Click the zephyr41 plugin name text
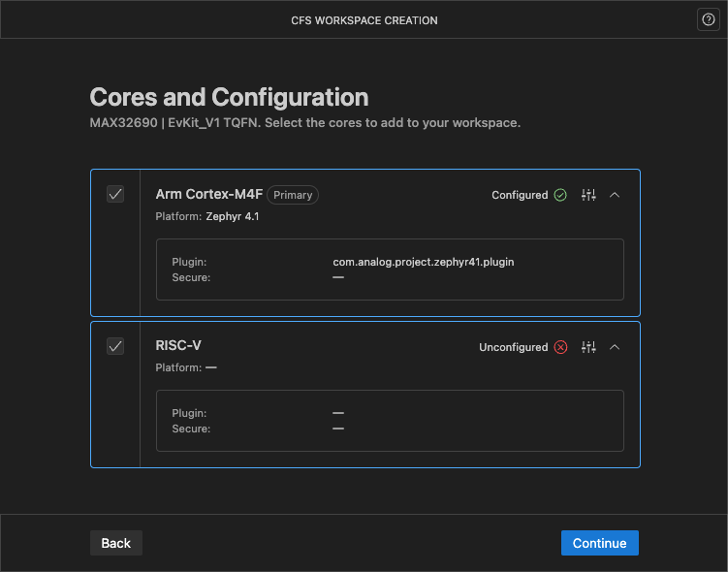 point(424,262)
